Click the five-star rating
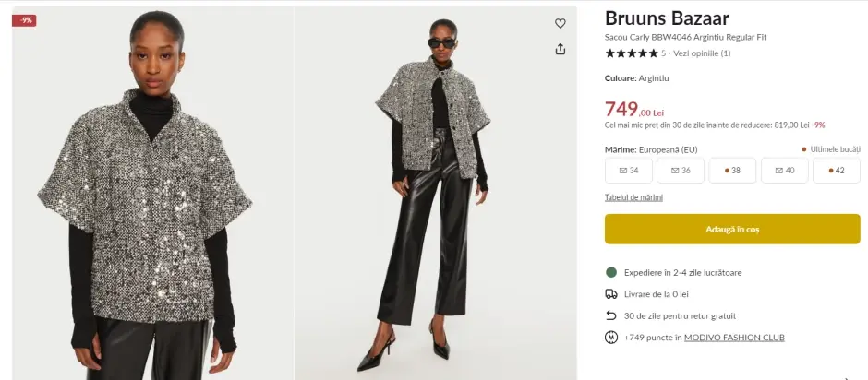This screenshot has width=868, height=380. [x=631, y=53]
